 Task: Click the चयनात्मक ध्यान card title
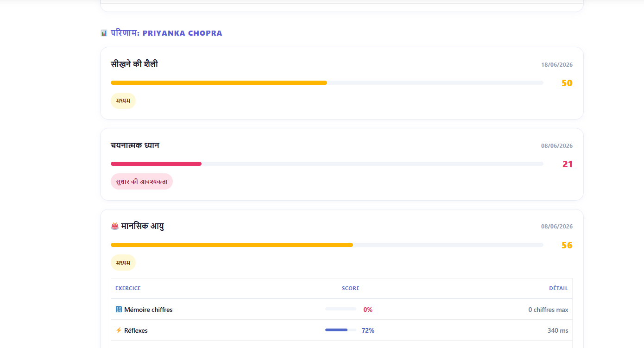coord(135,146)
